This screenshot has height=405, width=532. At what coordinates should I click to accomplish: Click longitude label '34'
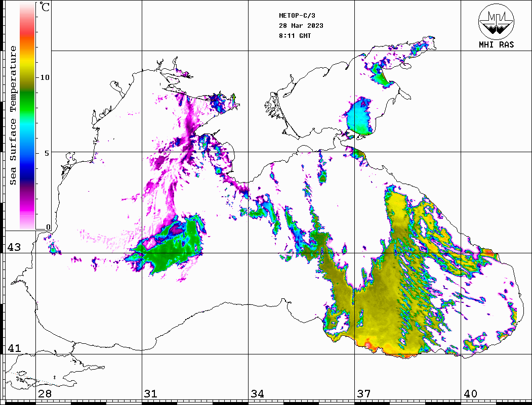coord(258,394)
